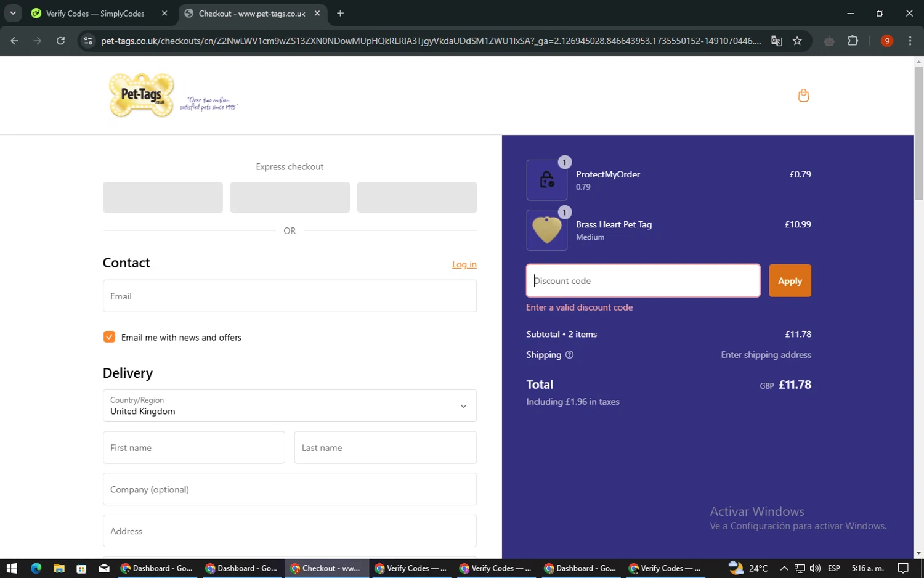Expand the Country/Region dropdown

pos(290,405)
